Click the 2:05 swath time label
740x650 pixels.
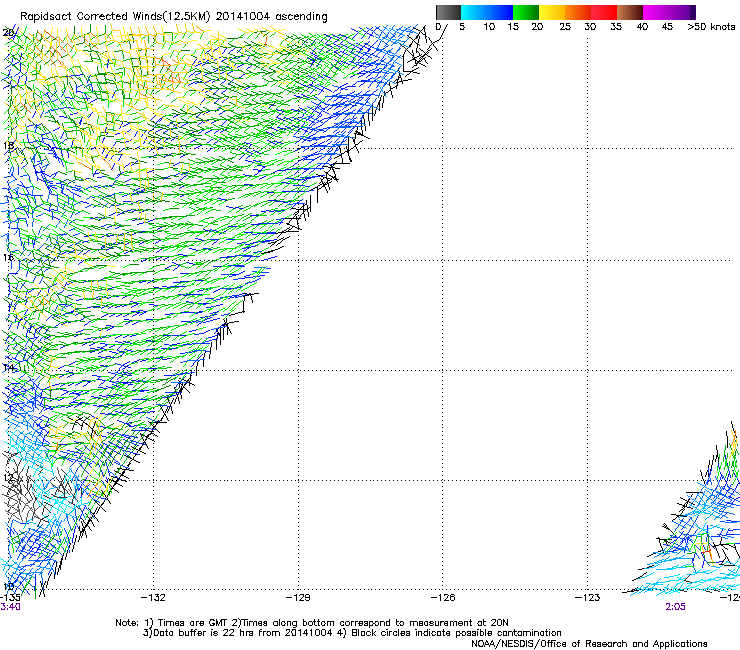click(x=675, y=607)
